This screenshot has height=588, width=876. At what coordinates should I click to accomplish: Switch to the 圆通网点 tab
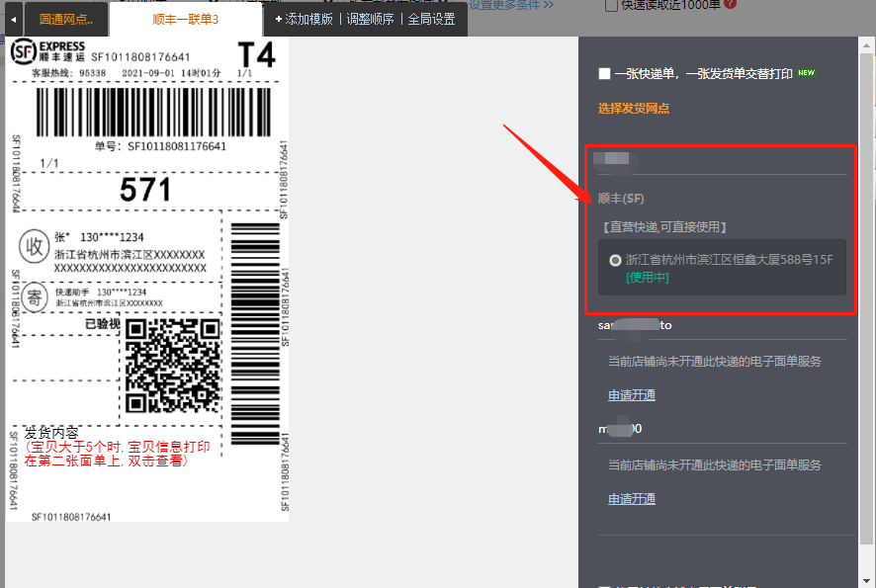pyautogui.click(x=65, y=20)
